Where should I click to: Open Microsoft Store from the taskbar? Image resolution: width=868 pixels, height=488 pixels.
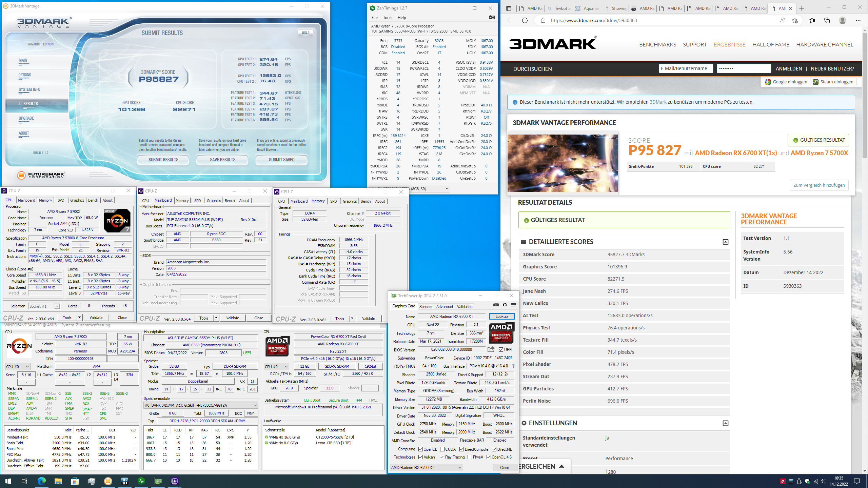tap(75, 481)
